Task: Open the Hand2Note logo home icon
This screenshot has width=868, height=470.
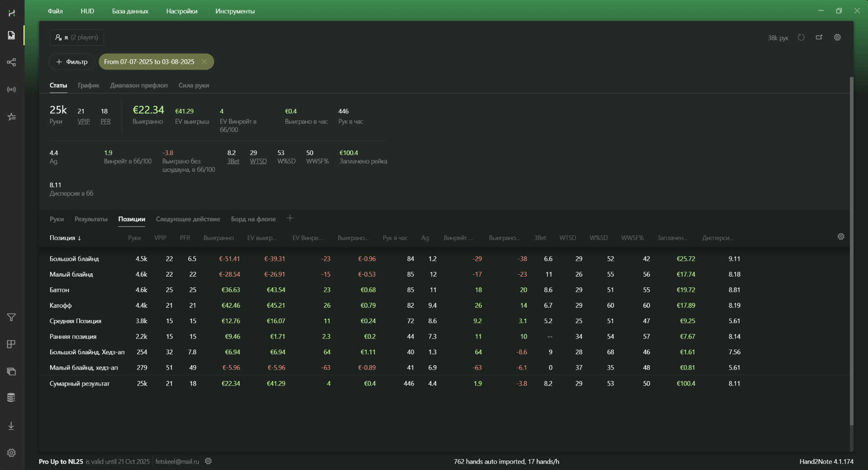Action: [12, 13]
